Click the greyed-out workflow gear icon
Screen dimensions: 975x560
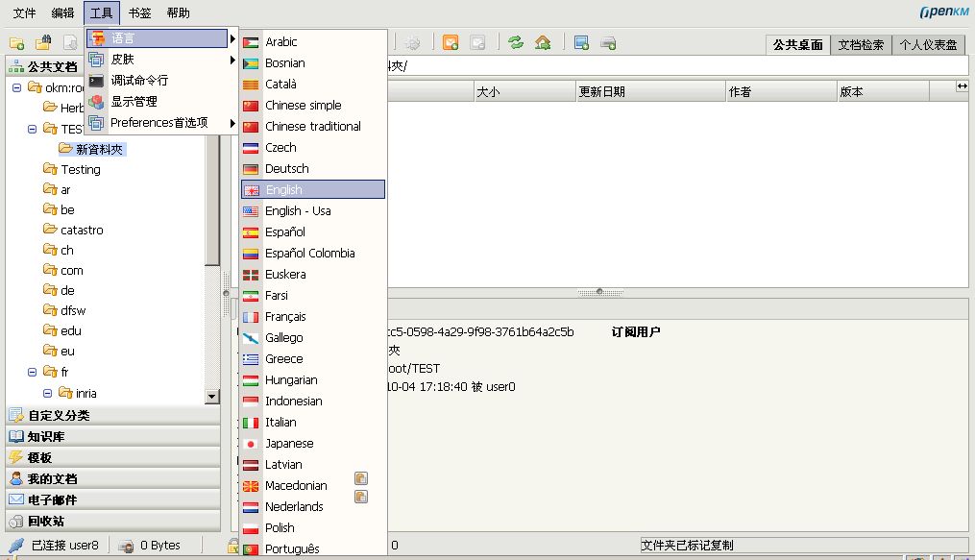tap(412, 43)
